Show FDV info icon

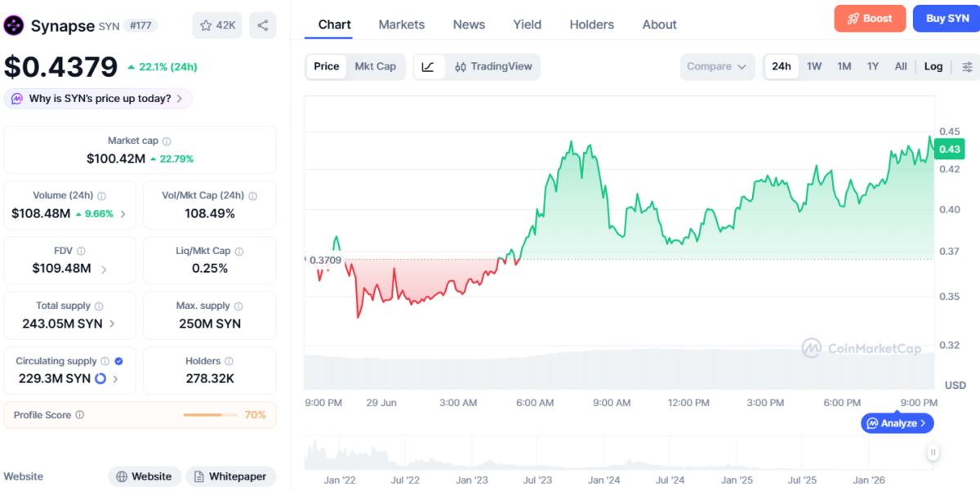[81, 252]
